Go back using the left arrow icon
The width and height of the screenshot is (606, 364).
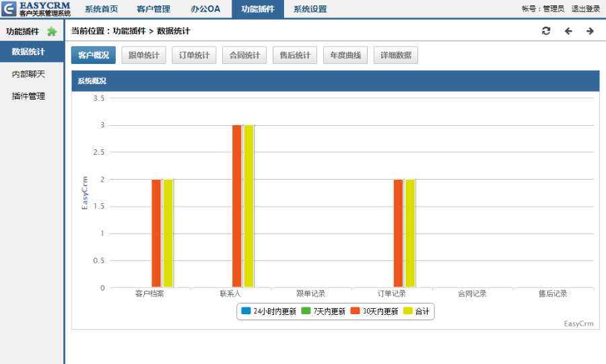568,31
